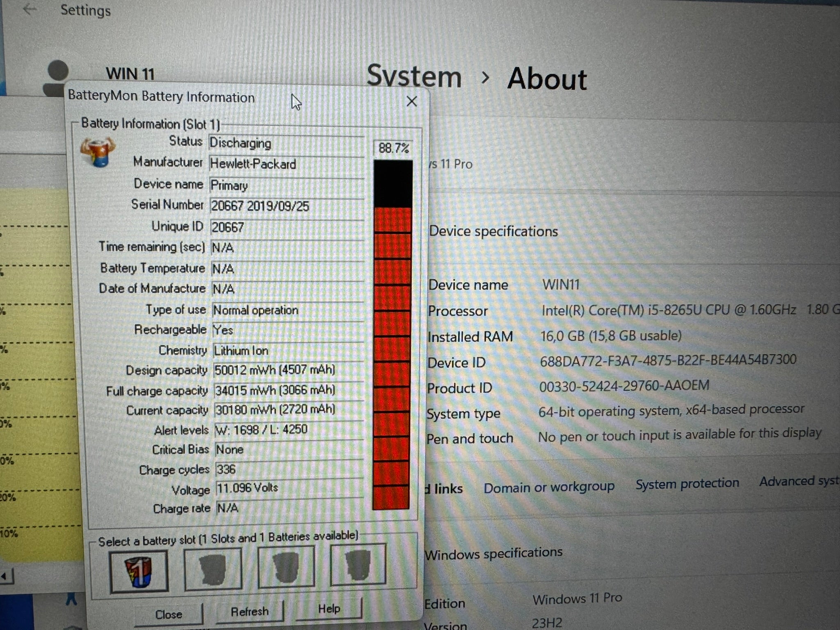Click the Pen and touch value text

680,435
